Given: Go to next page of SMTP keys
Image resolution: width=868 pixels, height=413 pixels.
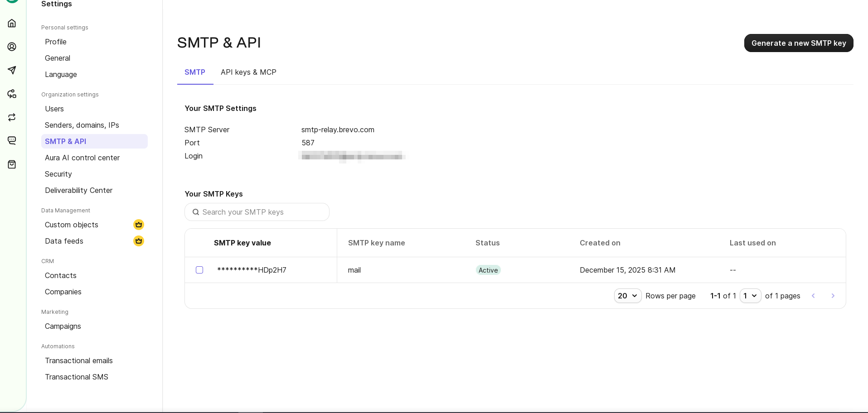Looking at the screenshot, I should pyautogui.click(x=833, y=296).
